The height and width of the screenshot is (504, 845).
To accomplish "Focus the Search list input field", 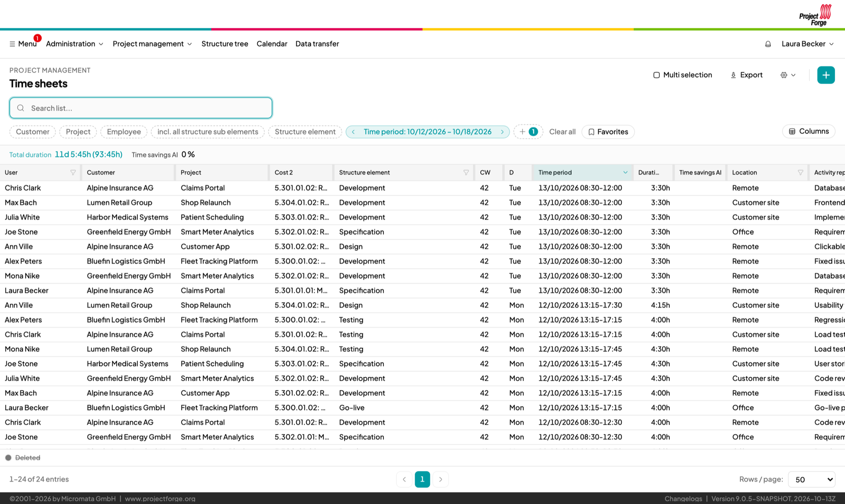I will pos(141,108).
